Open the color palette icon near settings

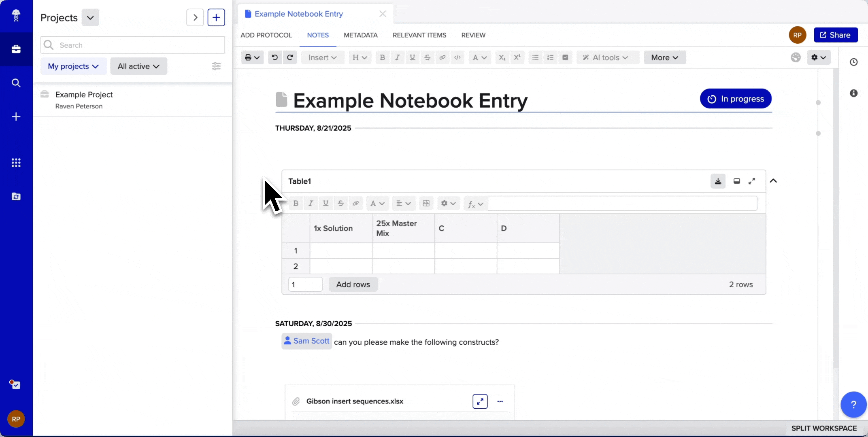pyautogui.click(x=796, y=57)
